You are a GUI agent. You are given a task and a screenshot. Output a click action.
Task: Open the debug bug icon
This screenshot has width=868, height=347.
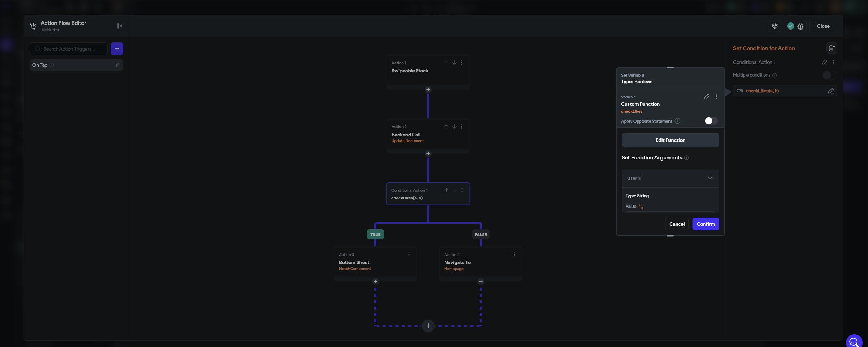tap(801, 26)
